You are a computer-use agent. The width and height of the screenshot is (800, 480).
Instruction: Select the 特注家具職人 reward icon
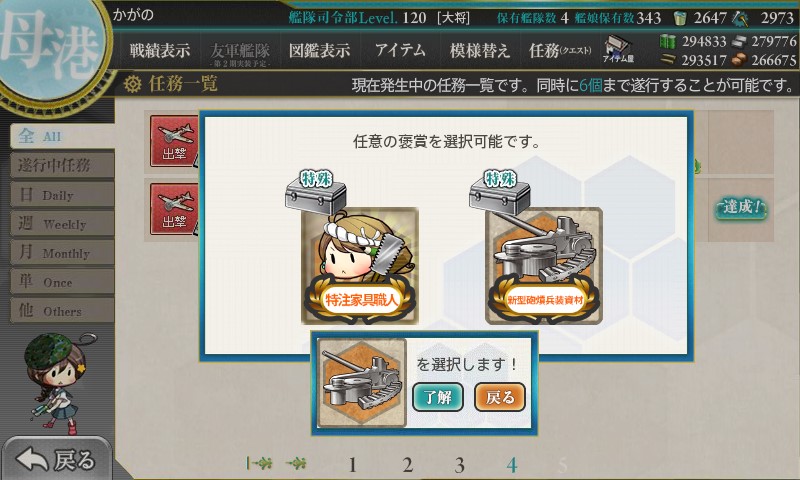[x=360, y=265]
